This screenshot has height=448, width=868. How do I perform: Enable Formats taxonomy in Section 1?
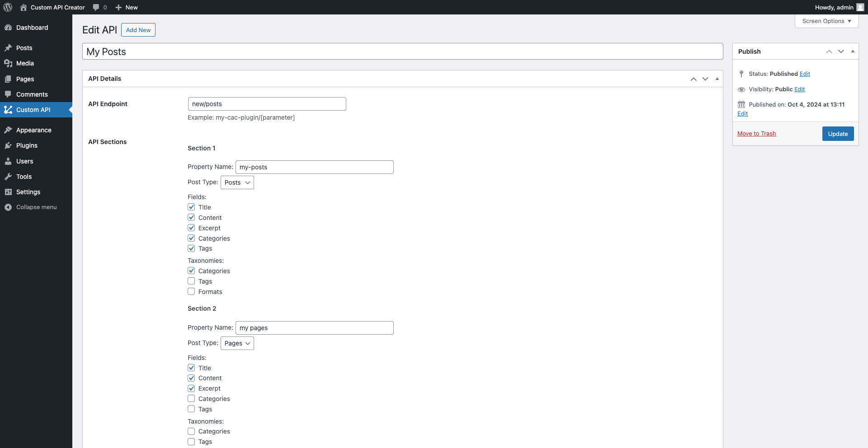click(191, 291)
